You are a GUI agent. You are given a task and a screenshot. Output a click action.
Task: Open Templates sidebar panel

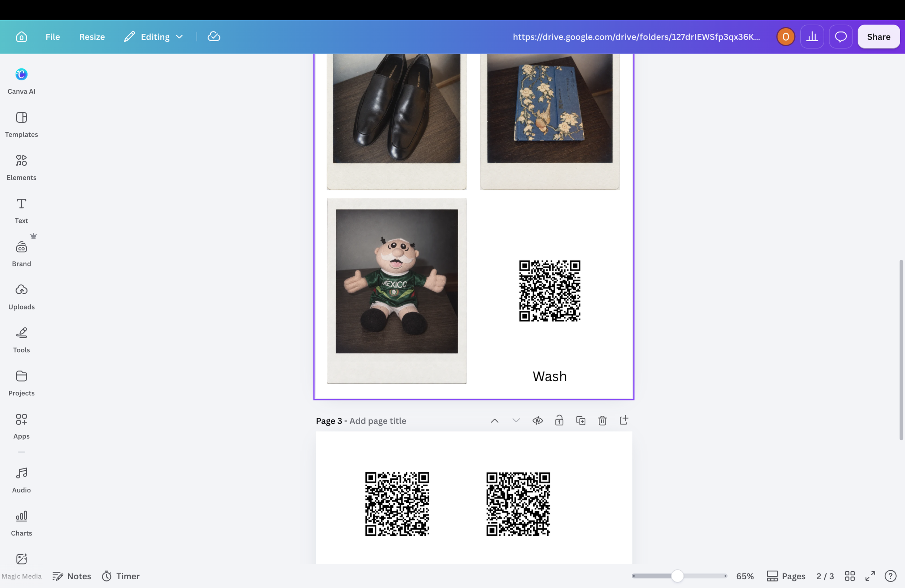click(x=21, y=124)
